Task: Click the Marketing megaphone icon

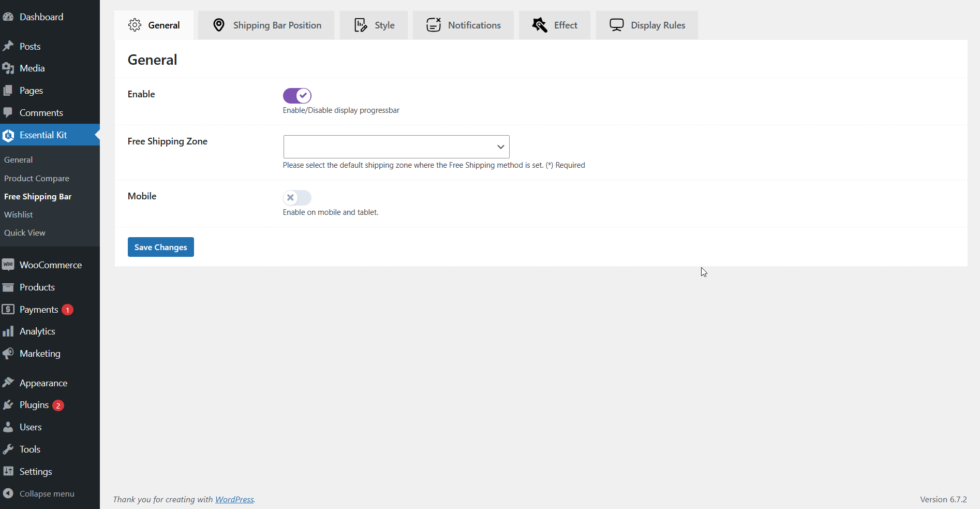Action: [x=8, y=354]
